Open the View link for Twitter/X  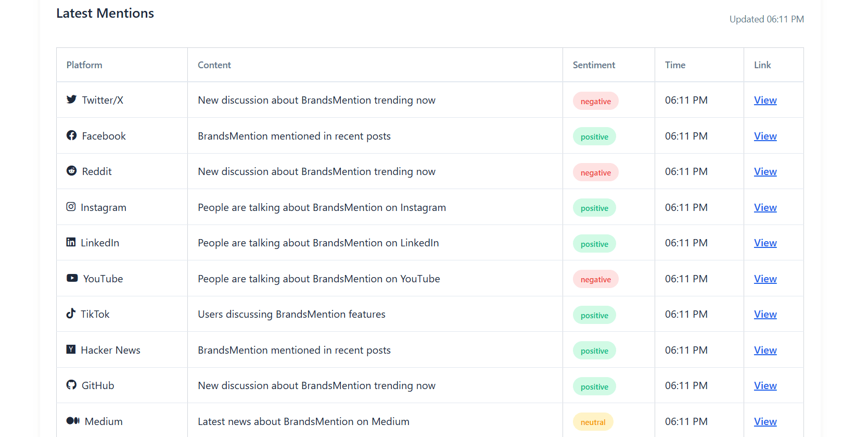pyautogui.click(x=765, y=100)
